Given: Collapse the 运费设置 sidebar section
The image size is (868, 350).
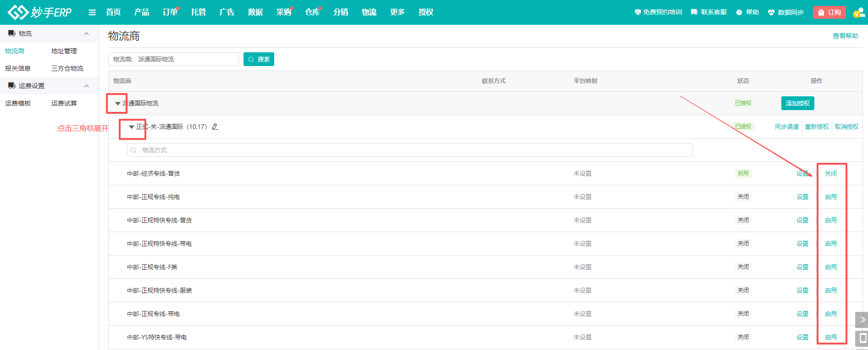Looking at the screenshot, I should click(86, 86).
